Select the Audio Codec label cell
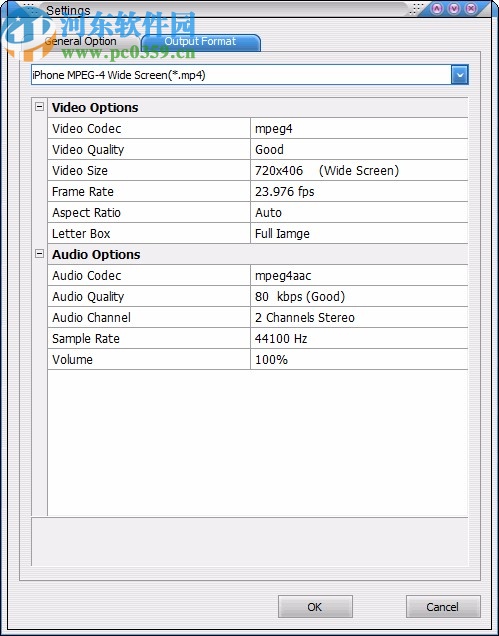499x636 pixels. 149,276
